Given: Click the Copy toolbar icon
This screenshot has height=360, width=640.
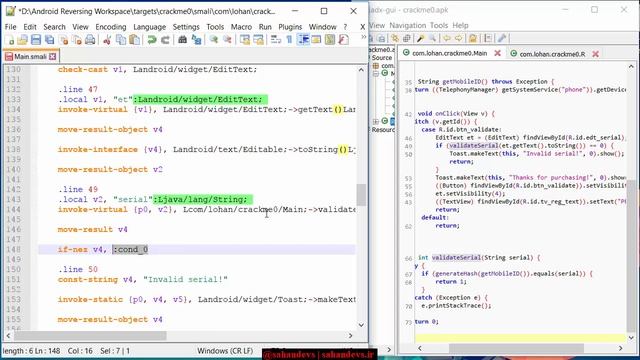Looking at the screenshot, I should click(x=121, y=40).
